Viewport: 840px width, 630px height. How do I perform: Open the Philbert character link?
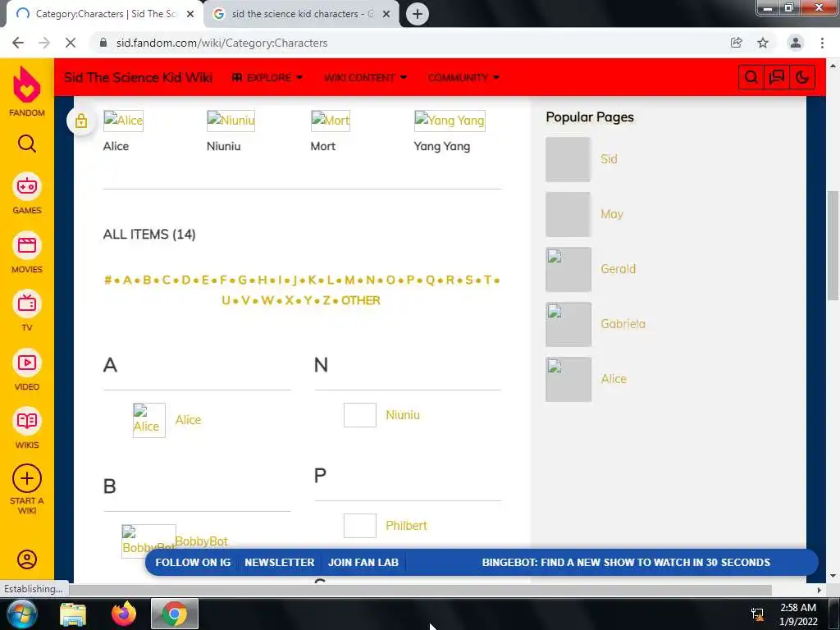[x=406, y=526]
